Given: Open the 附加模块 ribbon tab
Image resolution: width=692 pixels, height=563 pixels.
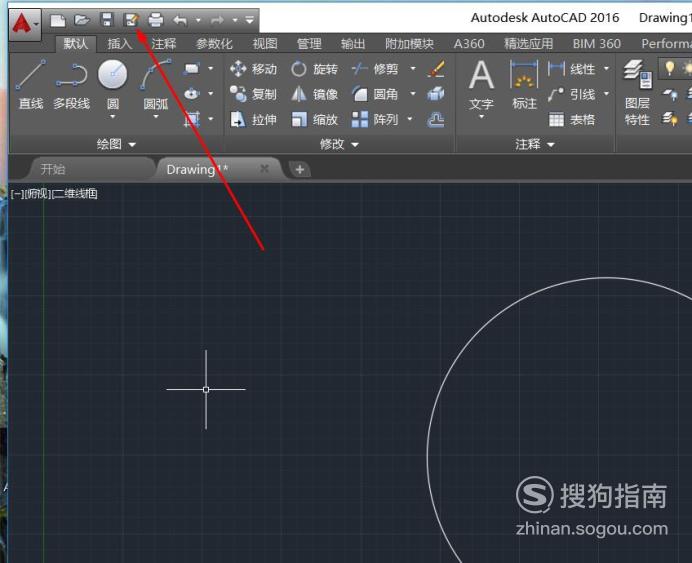Looking at the screenshot, I should coord(409,44).
